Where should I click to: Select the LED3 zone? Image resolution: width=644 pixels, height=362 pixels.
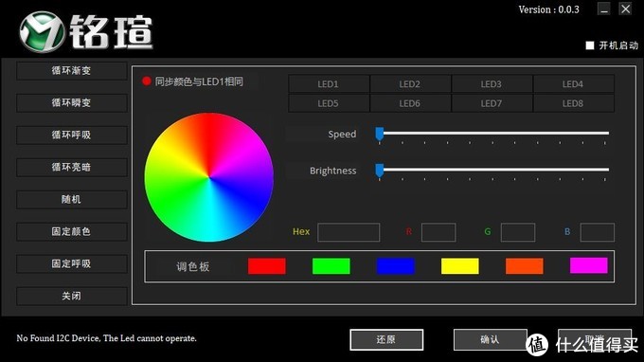tap(492, 83)
